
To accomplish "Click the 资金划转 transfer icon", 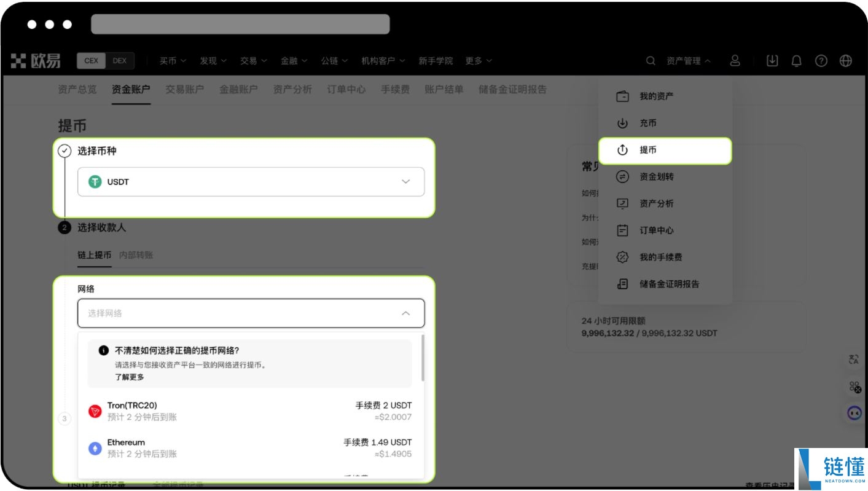I will pos(622,177).
